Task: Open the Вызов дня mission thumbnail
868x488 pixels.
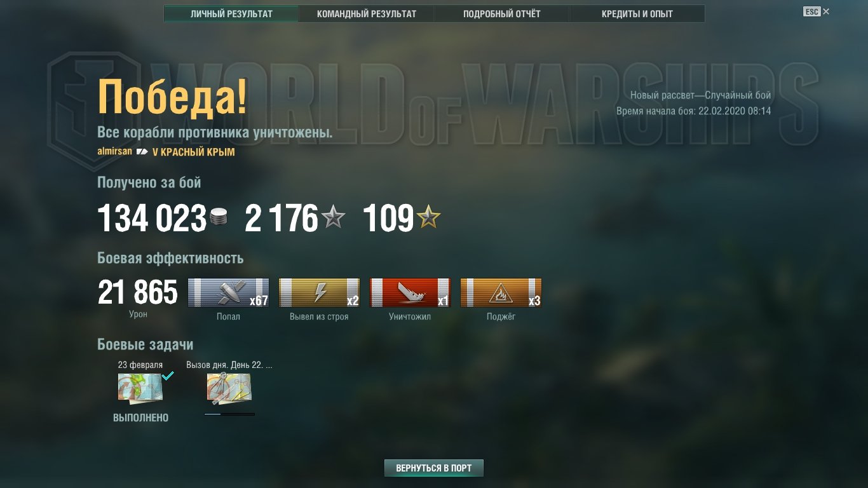Action: pyautogui.click(x=229, y=388)
